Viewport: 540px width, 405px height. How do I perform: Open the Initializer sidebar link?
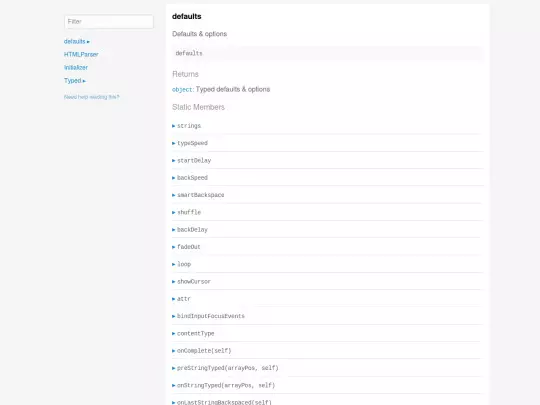(76, 68)
